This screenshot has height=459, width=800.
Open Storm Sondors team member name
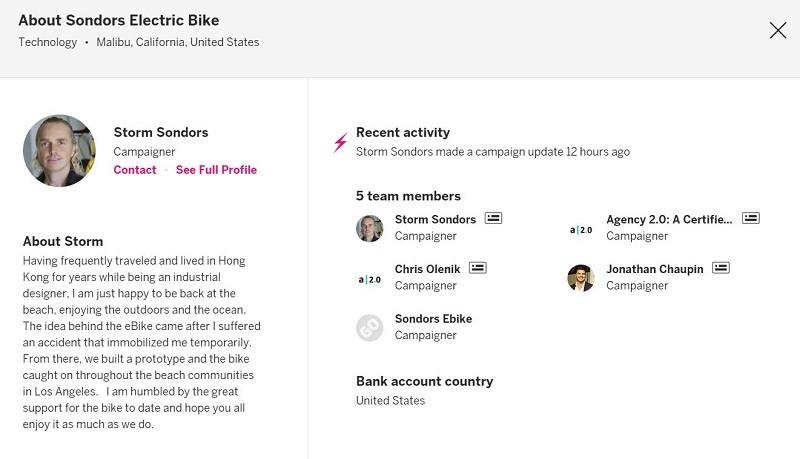(x=435, y=219)
